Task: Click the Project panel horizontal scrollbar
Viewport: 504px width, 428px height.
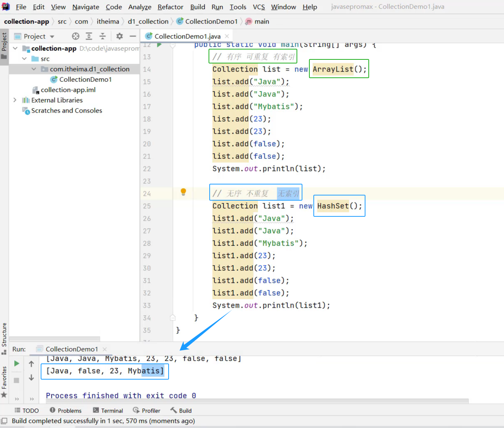Action: click(x=55, y=339)
